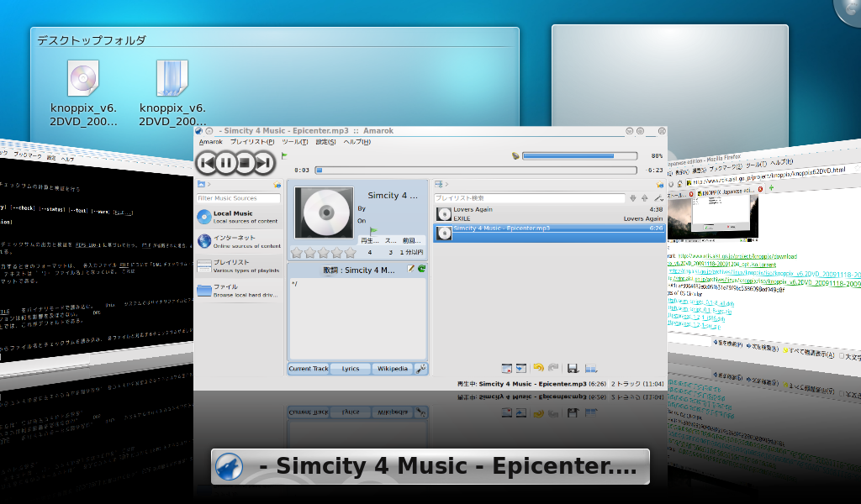This screenshot has width=861, height=504.
Task: Click the volume speaker icon to mute
Action: (515, 155)
